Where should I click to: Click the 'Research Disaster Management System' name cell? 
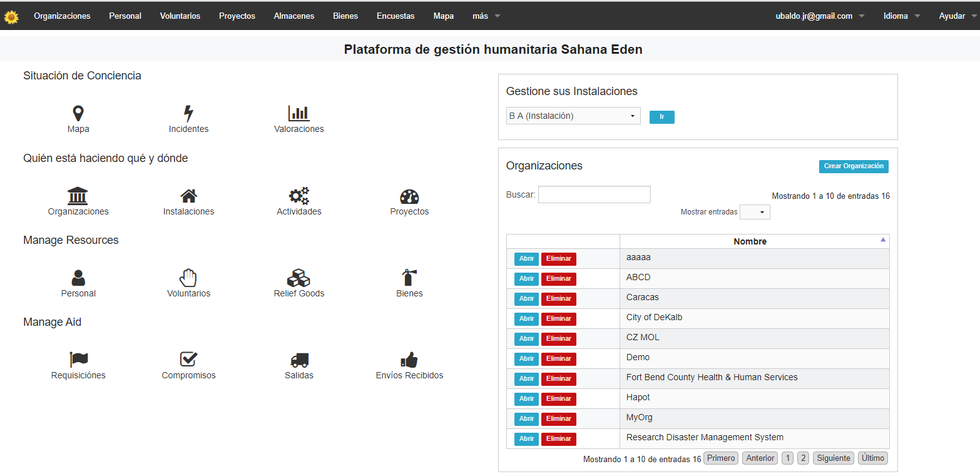point(754,438)
